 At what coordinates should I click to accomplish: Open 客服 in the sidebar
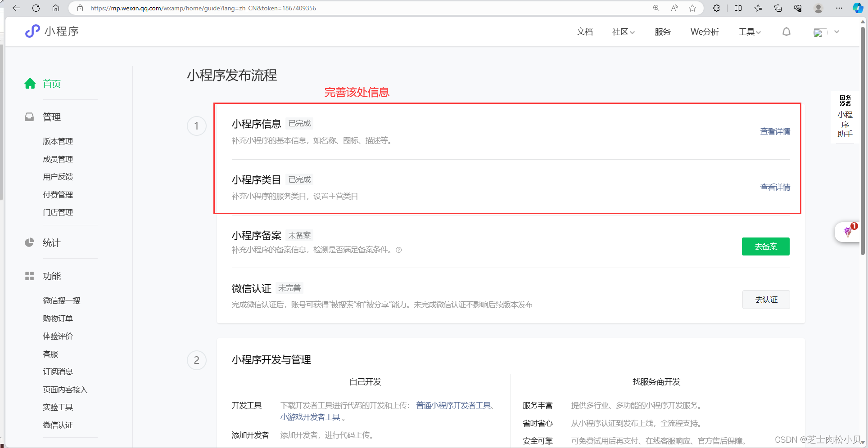pos(50,354)
